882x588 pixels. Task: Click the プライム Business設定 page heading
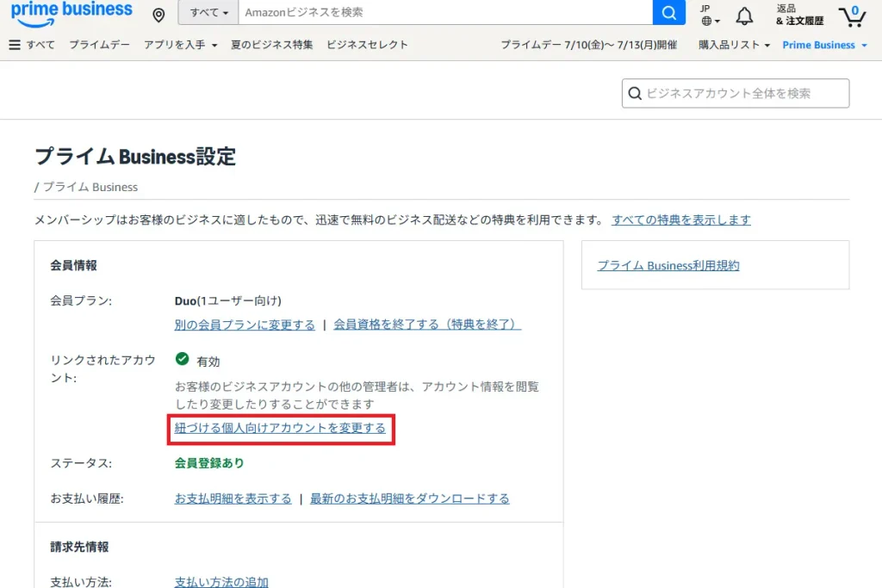click(135, 157)
